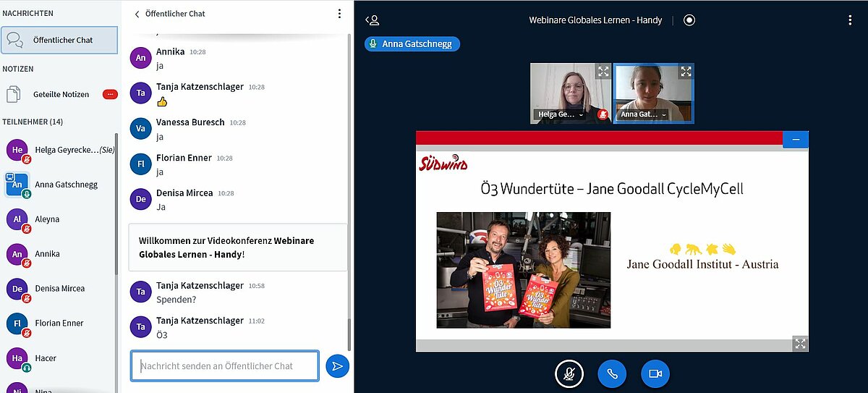Click the thumbs-up emoji from Tanja
Screen dimensions: 868x393
coord(162,101)
